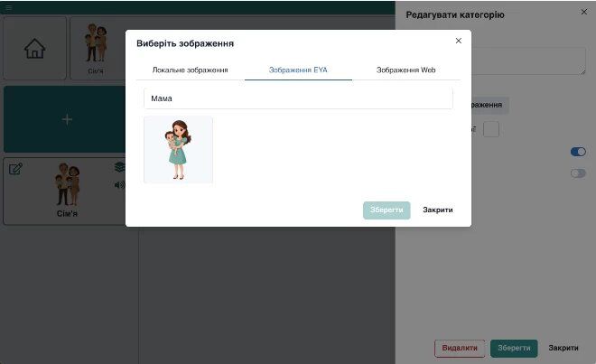Image resolution: width=596 pixels, height=364 pixels.
Task: Switch to Локальне зображення tab
Action: click(190, 70)
